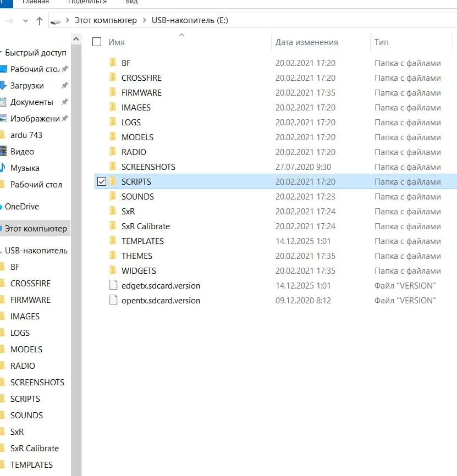Go forward with the forward arrow
Screen dimensions: 457x476
tap(9, 21)
